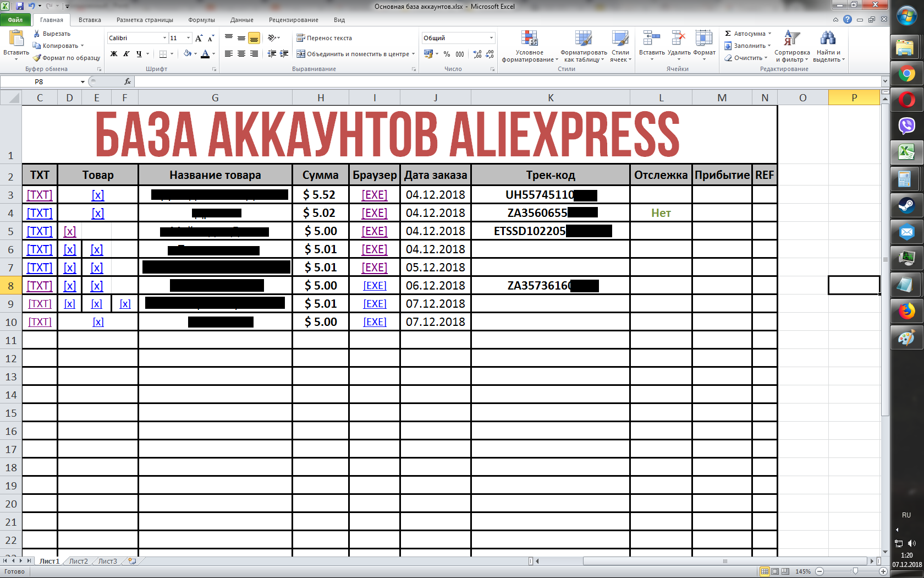
Task: Expand Объединить и поместить в центре dropdown arrow
Action: (414, 54)
